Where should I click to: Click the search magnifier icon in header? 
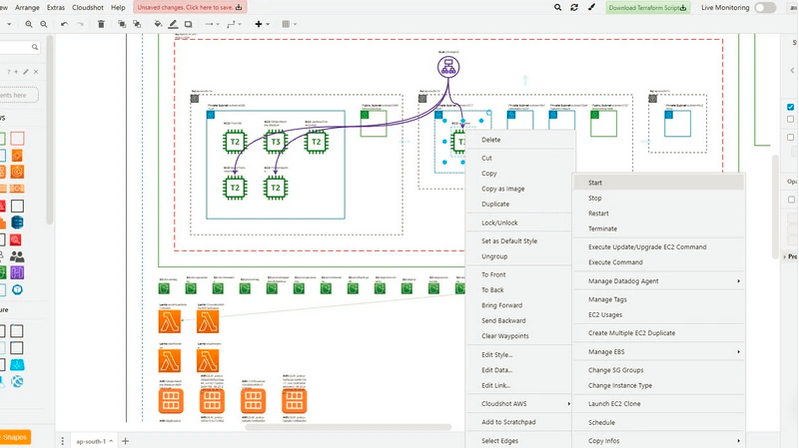coord(556,7)
